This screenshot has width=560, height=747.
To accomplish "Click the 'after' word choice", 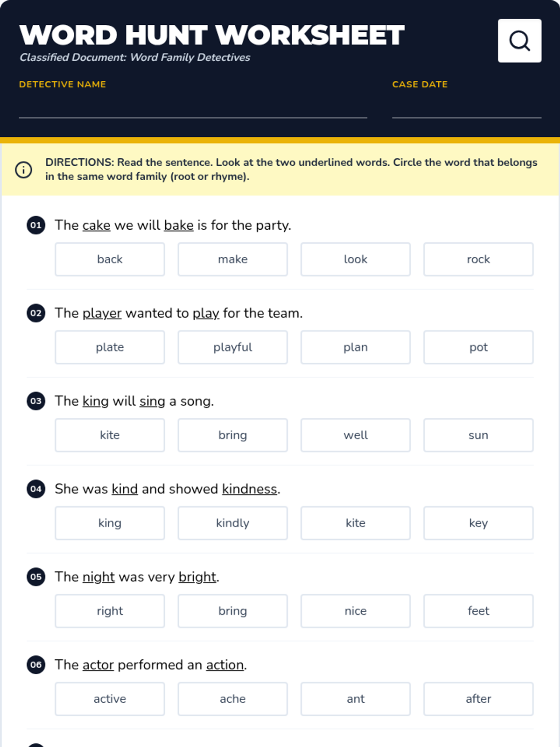I will (478, 699).
